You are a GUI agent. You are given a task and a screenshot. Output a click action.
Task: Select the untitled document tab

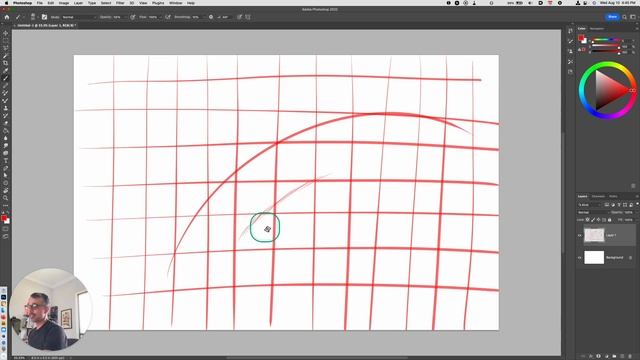click(46, 25)
